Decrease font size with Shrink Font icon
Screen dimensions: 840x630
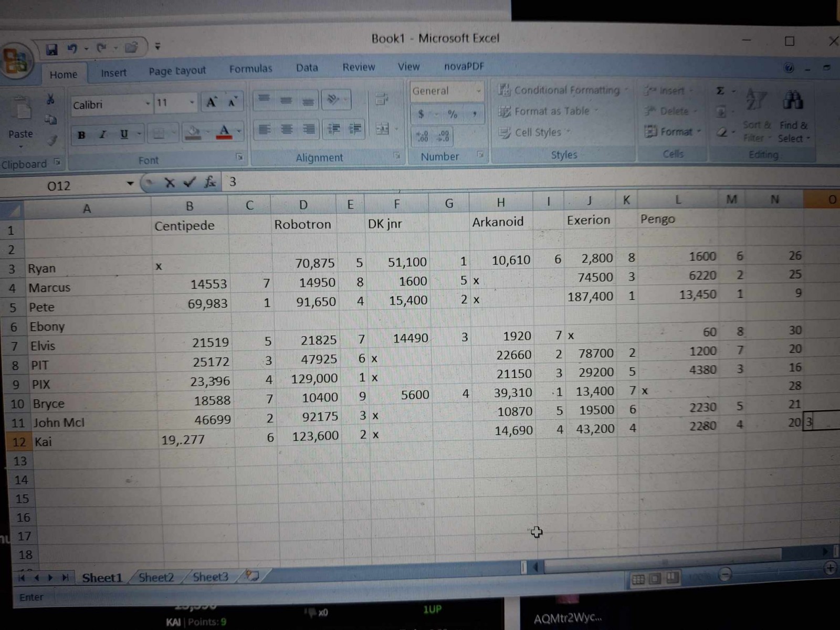(232, 102)
